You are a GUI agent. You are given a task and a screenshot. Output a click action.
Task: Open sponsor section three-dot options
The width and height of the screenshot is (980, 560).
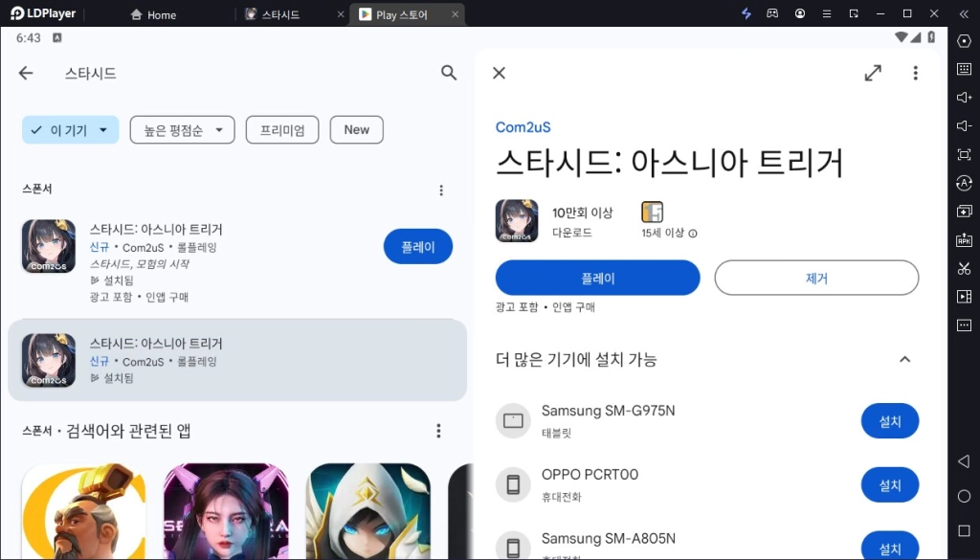[x=441, y=190]
